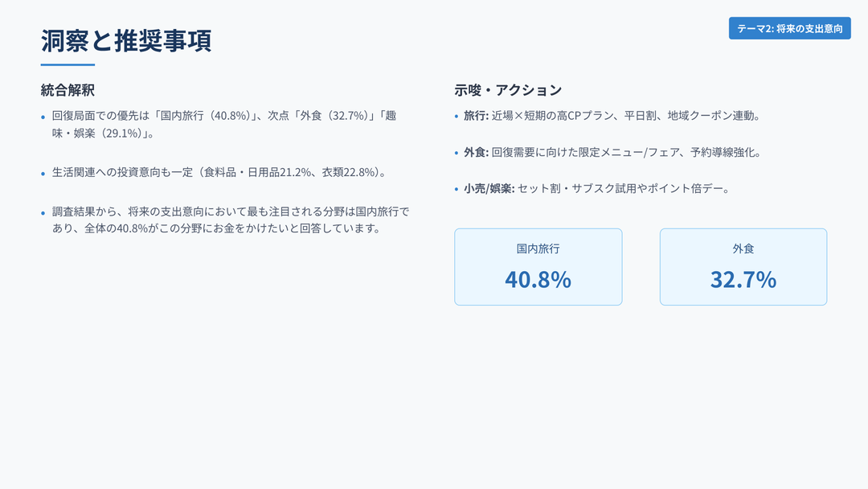868x489 pixels.
Task: Click the blue underline beneath the title
Action: click(x=68, y=64)
